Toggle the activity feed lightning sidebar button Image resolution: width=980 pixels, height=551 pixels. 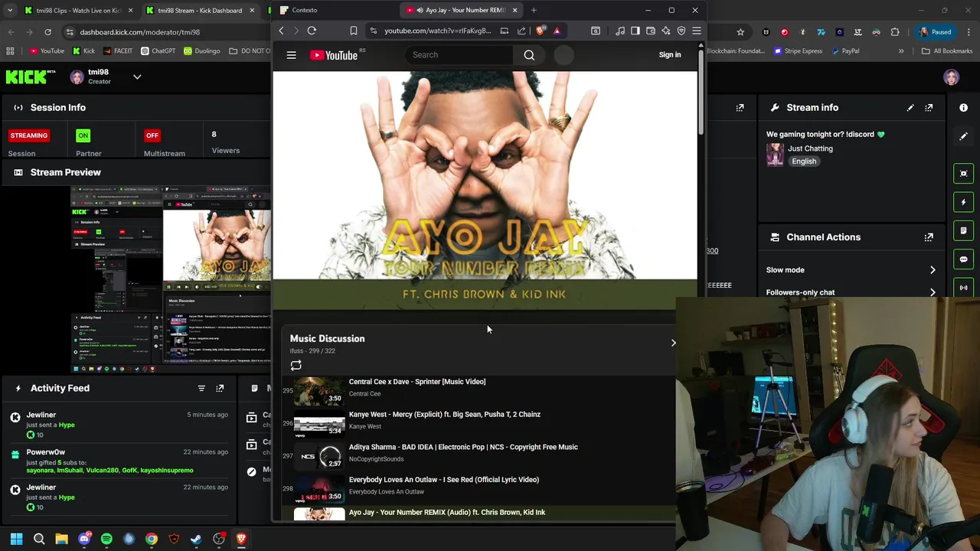[x=964, y=202]
